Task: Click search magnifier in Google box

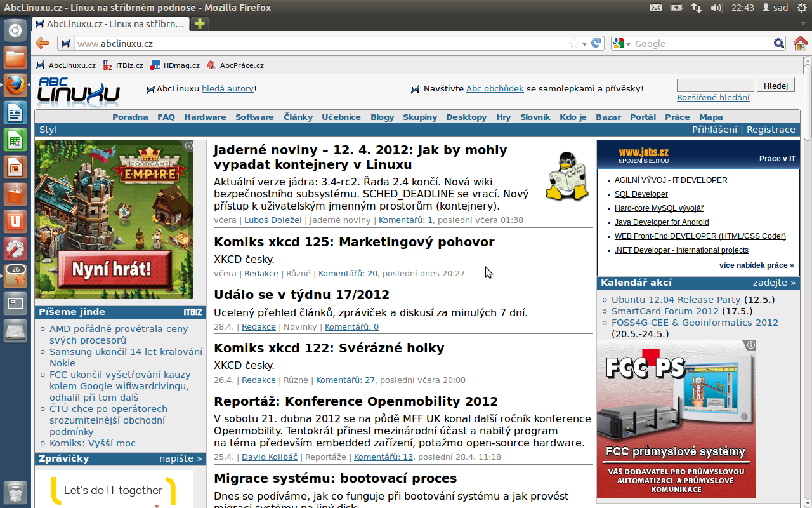Action: [x=779, y=43]
